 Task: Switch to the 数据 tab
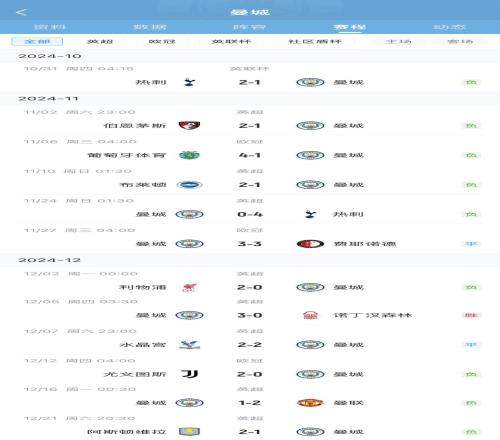coord(150,27)
